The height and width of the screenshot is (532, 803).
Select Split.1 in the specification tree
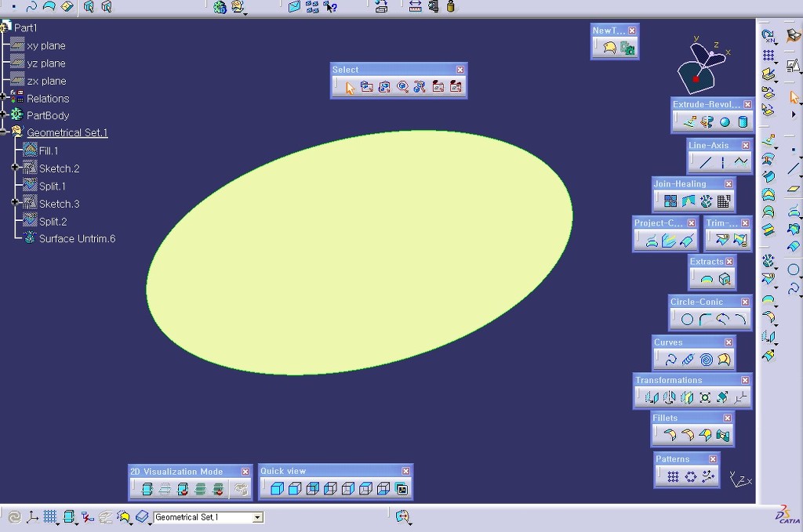[x=53, y=186]
